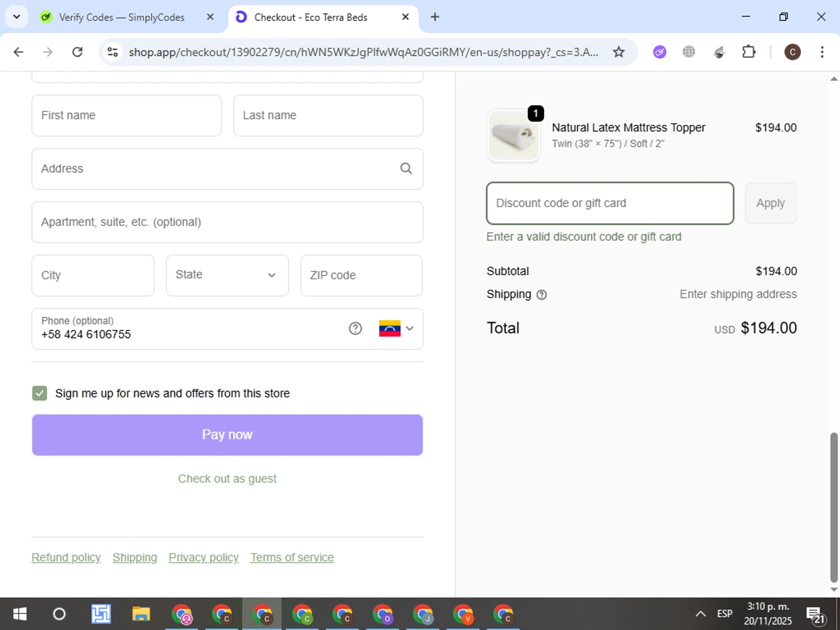
Task: Open the tab search dropdown arrow
Action: pyautogui.click(x=16, y=17)
